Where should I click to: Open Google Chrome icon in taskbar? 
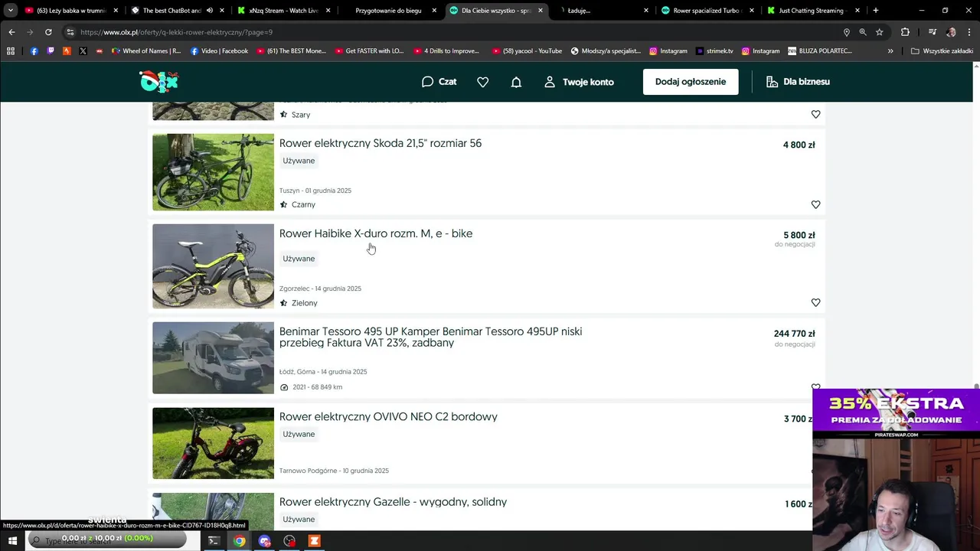click(240, 541)
